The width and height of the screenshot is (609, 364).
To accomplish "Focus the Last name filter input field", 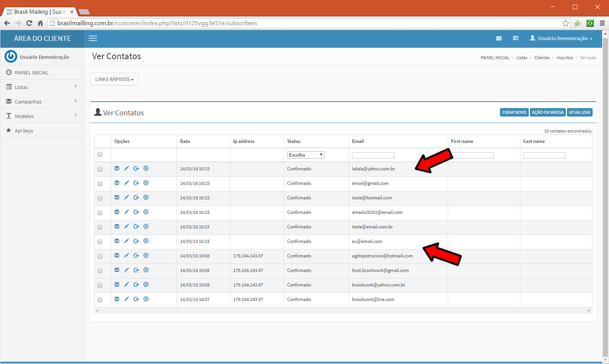I will [x=544, y=155].
